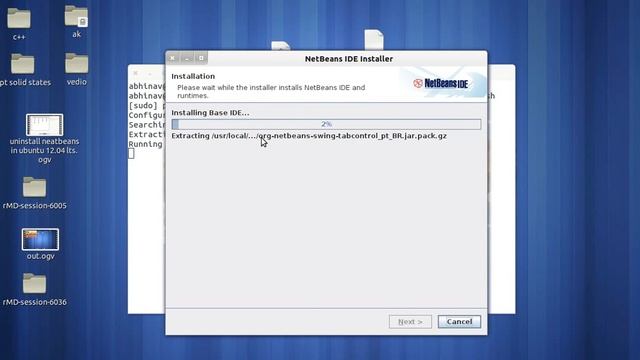Open the ak folder icon
Image resolution: width=640 pixels, height=360 pixels.
tap(76, 16)
